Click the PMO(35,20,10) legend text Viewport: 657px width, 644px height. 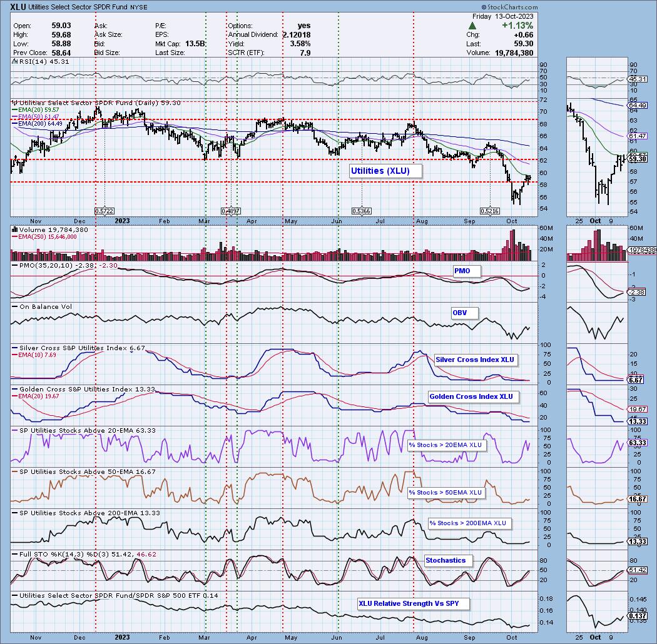(x=64, y=266)
